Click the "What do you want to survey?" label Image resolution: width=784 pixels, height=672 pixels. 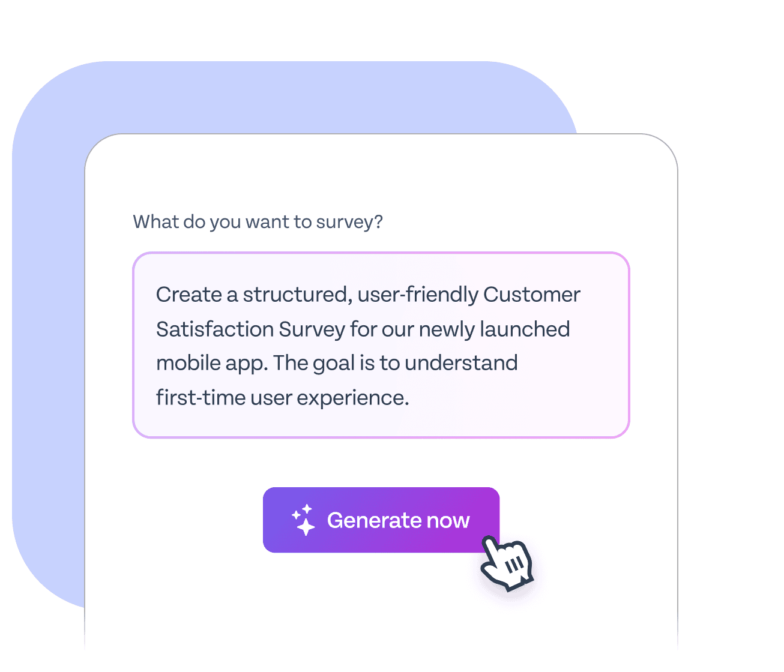pos(258,222)
